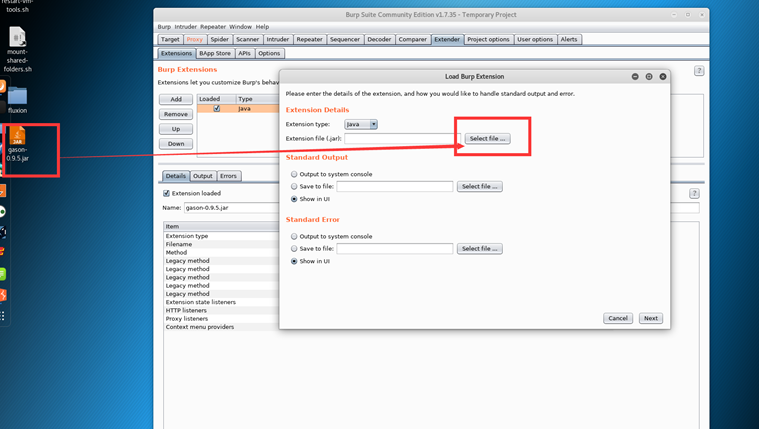Open the Repeater menu in the menu bar

[x=213, y=27]
